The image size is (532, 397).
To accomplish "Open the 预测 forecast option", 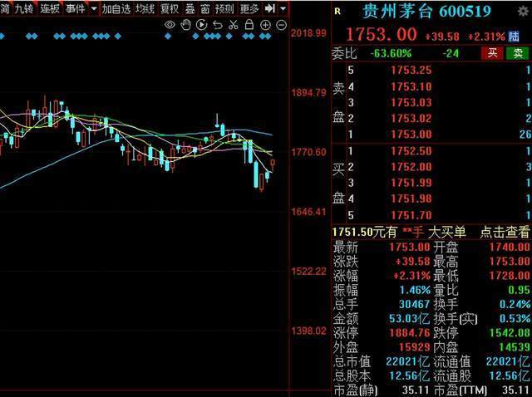I will pyautogui.click(x=224, y=8).
